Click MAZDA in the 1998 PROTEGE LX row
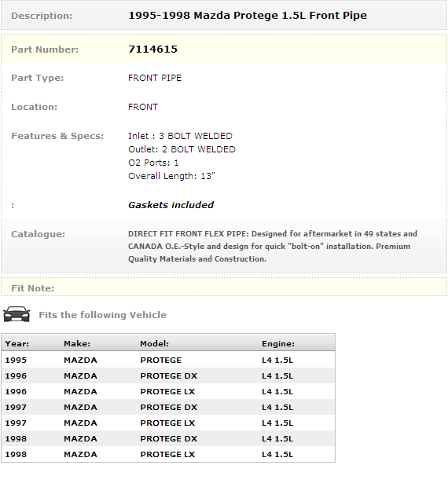 click(x=80, y=455)
